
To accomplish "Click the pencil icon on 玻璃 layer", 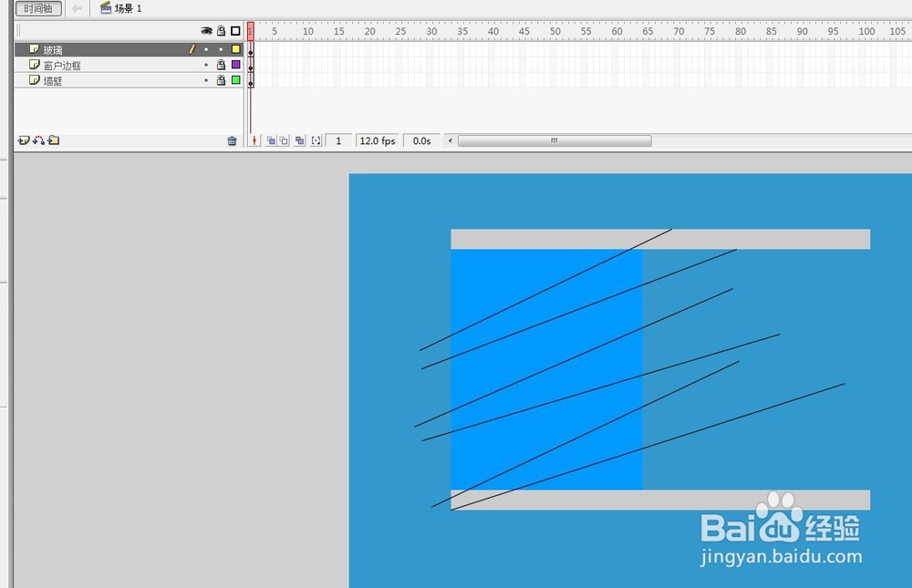I will tap(192, 49).
